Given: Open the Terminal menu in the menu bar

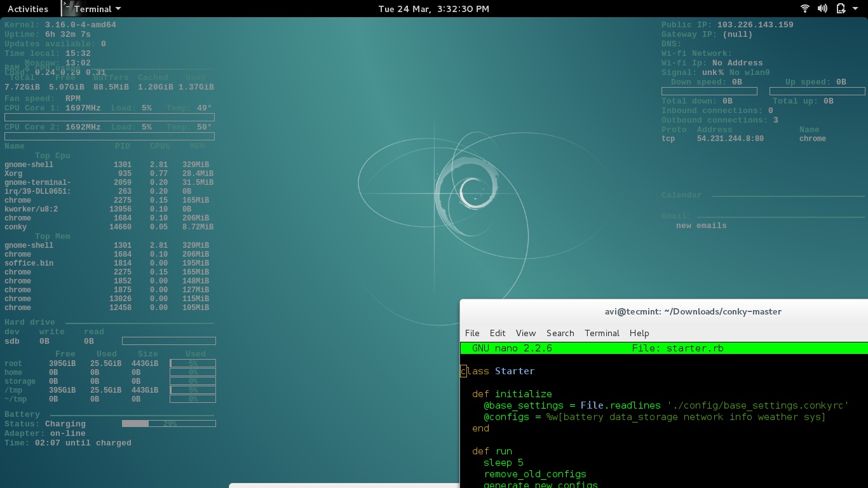Looking at the screenshot, I should click(x=602, y=333).
